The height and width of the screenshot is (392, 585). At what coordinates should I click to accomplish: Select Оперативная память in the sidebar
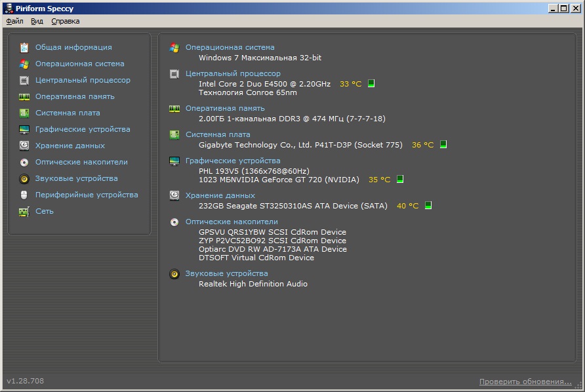(x=75, y=96)
